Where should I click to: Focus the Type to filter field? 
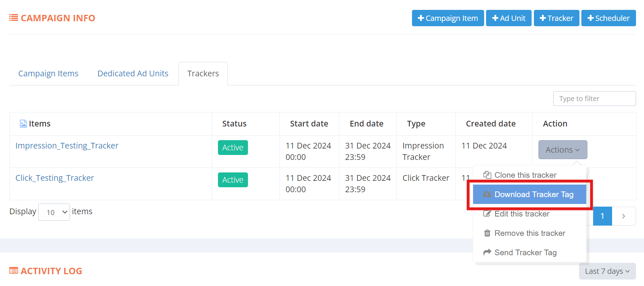[x=594, y=99]
